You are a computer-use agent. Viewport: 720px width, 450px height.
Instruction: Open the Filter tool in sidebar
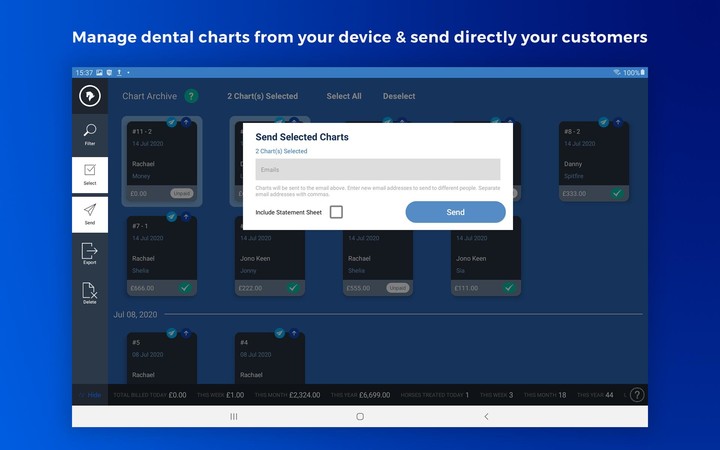click(90, 135)
